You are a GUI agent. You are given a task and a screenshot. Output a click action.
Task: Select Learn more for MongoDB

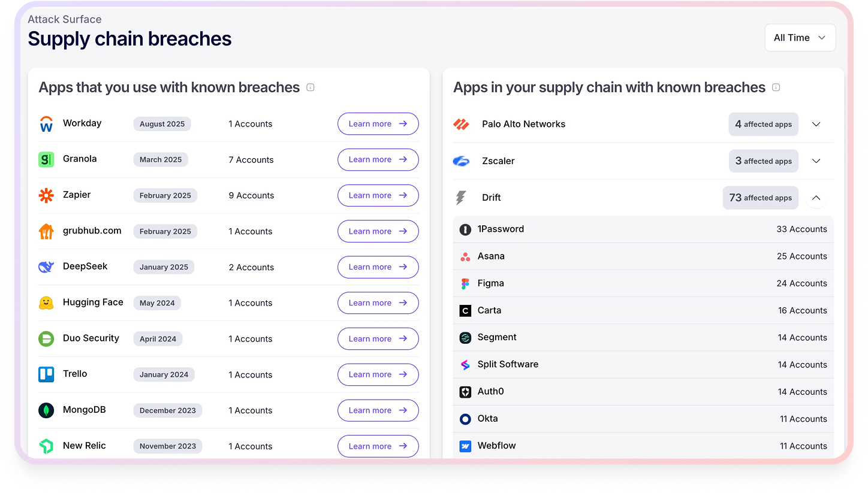click(x=378, y=410)
